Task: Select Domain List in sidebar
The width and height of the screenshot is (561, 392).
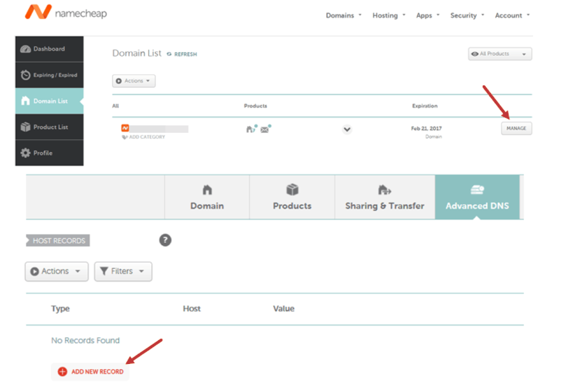Action: point(49,101)
